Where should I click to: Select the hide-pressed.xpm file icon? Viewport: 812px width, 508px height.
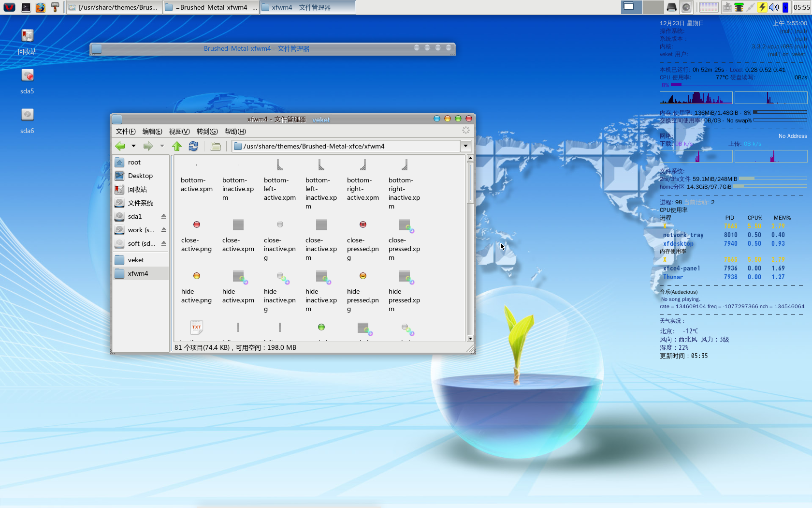point(406,277)
